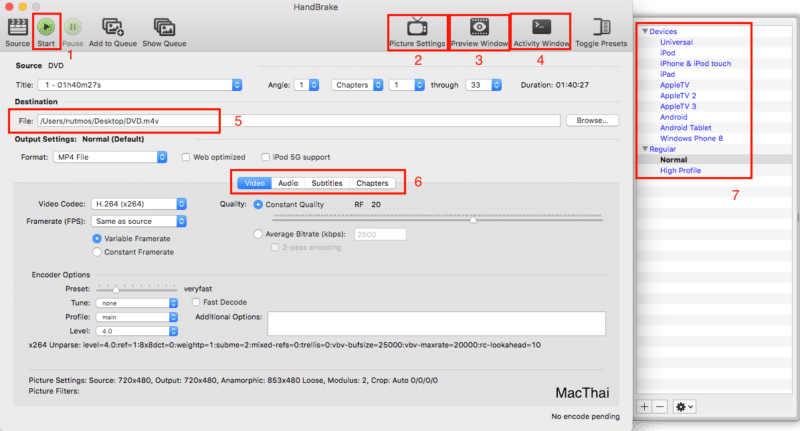Viewport: 800px width, 431px height.
Task: Remove preset with the minus button
Action: [x=660, y=407]
